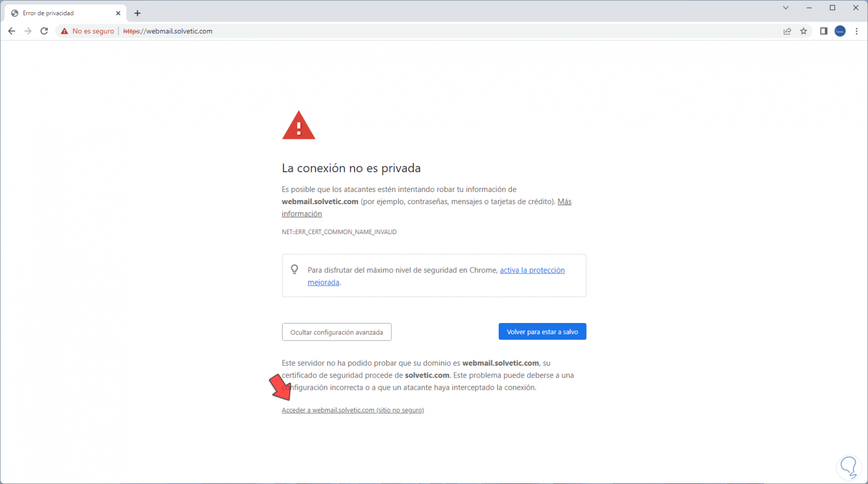Maximize the Chrome window
The width and height of the screenshot is (868, 484).
tap(832, 8)
